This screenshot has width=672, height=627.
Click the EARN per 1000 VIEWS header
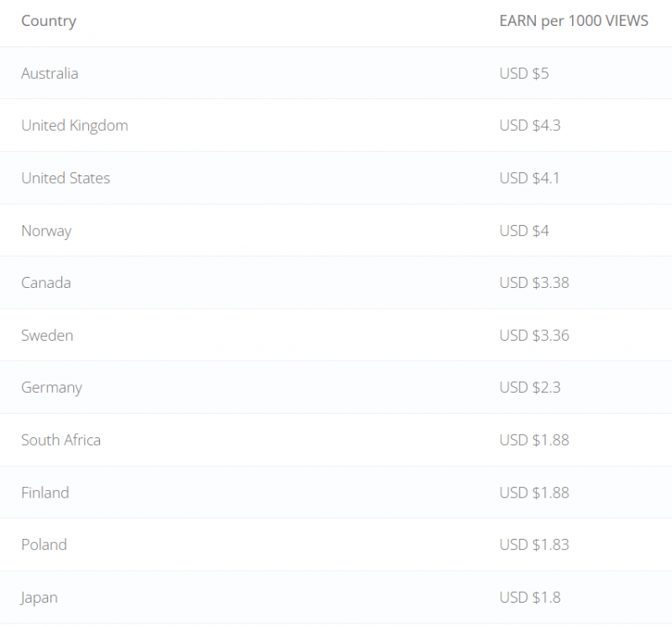point(574,21)
